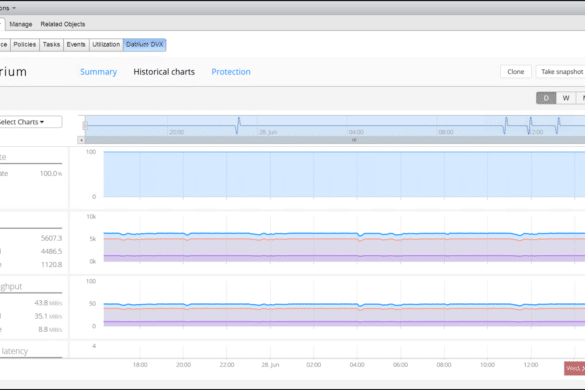The height and width of the screenshot is (390, 585).
Task: Click the 100.0% hit rate value
Action: 51,174
